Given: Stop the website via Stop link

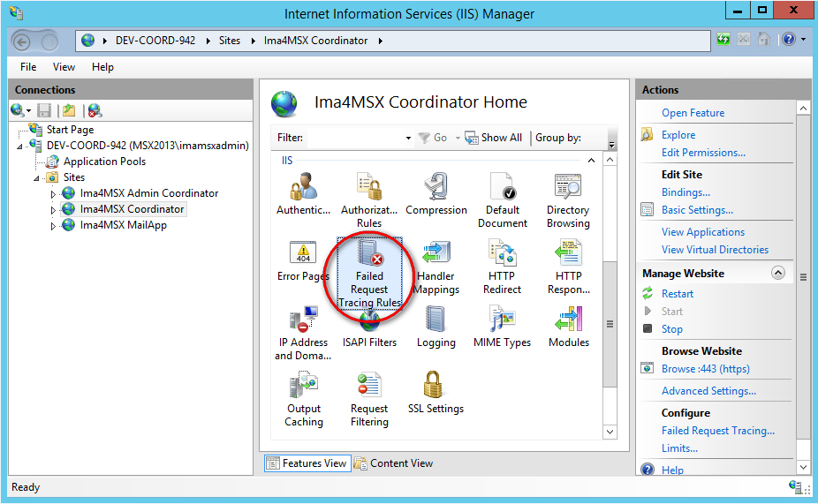Looking at the screenshot, I should click(x=671, y=329).
